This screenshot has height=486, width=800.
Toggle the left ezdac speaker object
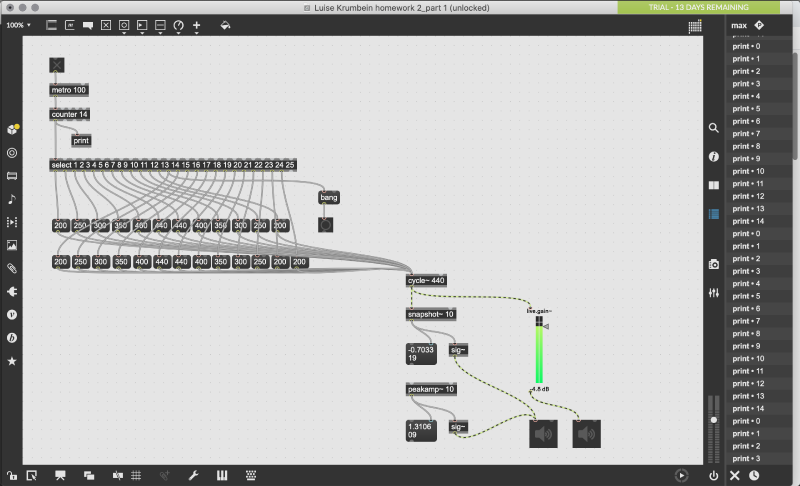pos(543,434)
